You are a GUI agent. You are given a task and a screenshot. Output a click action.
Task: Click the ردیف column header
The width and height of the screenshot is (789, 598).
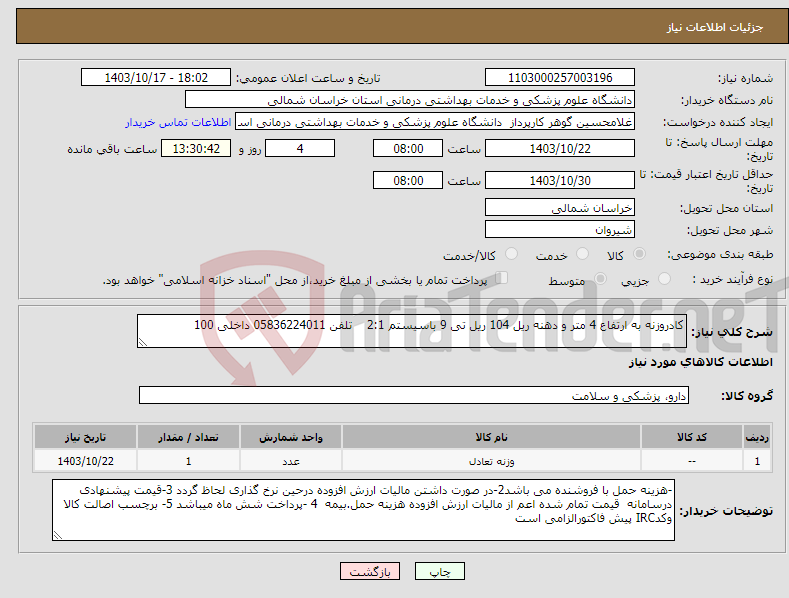(x=757, y=437)
